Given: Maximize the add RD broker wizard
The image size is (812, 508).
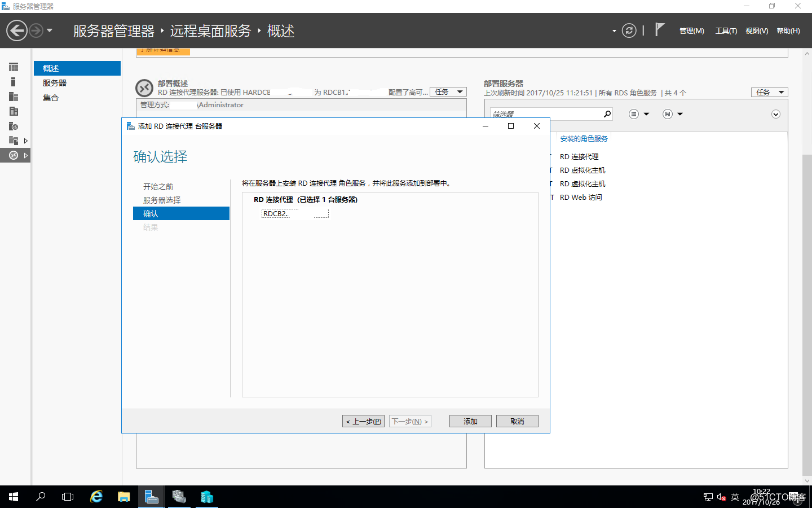Looking at the screenshot, I should 511,126.
